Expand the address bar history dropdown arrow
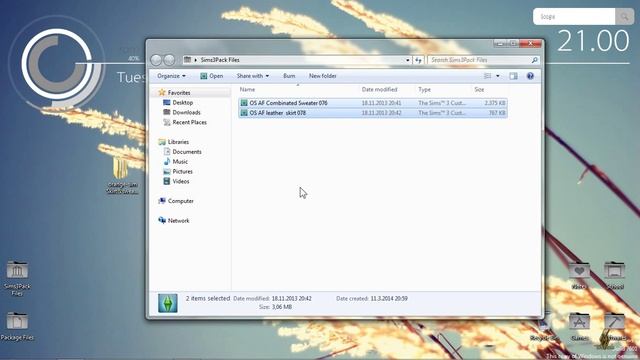The width and height of the screenshot is (640, 360). coord(407,60)
